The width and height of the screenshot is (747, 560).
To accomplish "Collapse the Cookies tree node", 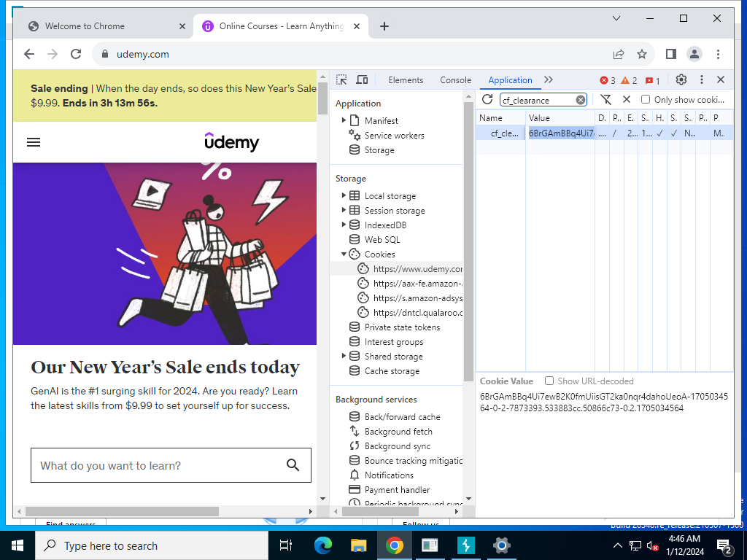I will (x=344, y=254).
